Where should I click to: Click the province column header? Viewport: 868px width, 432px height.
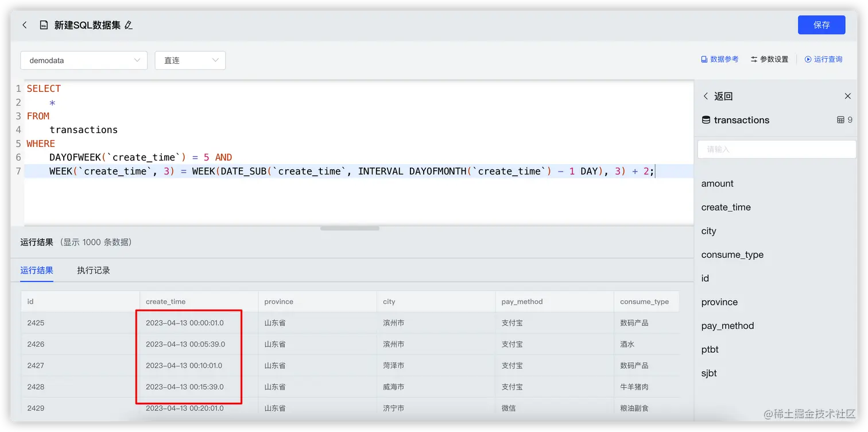coord(317,301)
